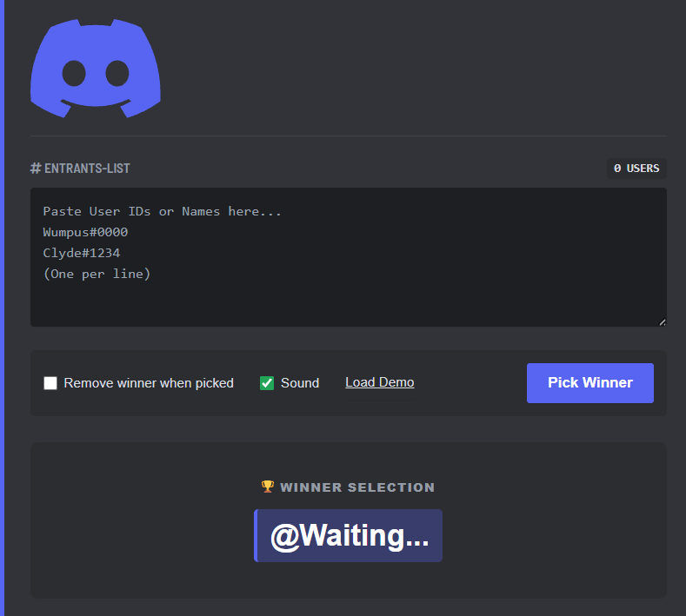Click the @Waiting... winner display

(x=349, y=535)
